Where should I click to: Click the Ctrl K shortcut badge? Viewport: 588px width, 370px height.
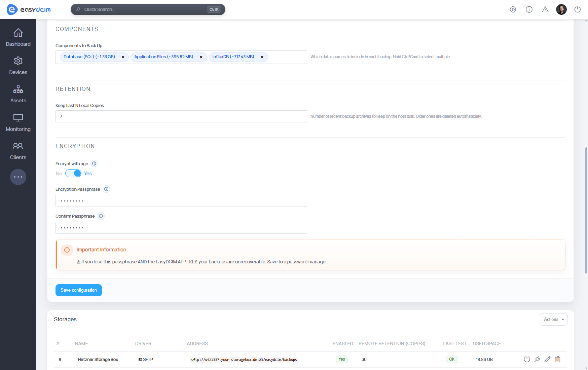[214, 9]
